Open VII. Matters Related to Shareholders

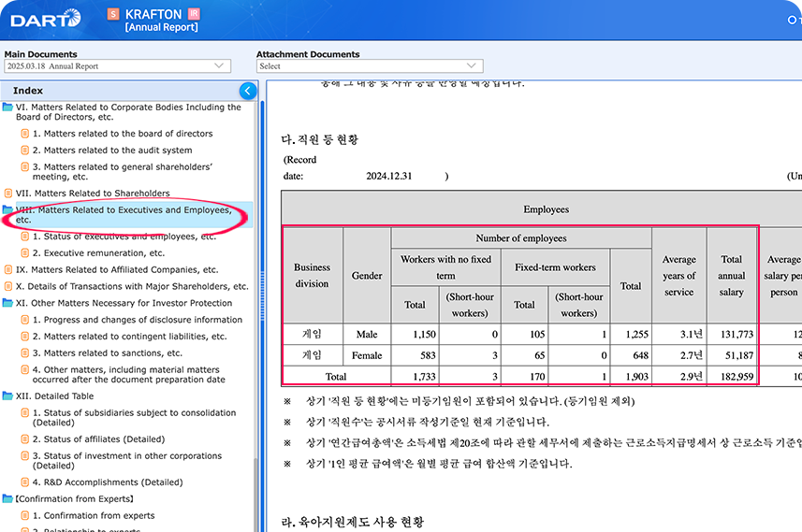pyautogui.click(x=93, y=194)
